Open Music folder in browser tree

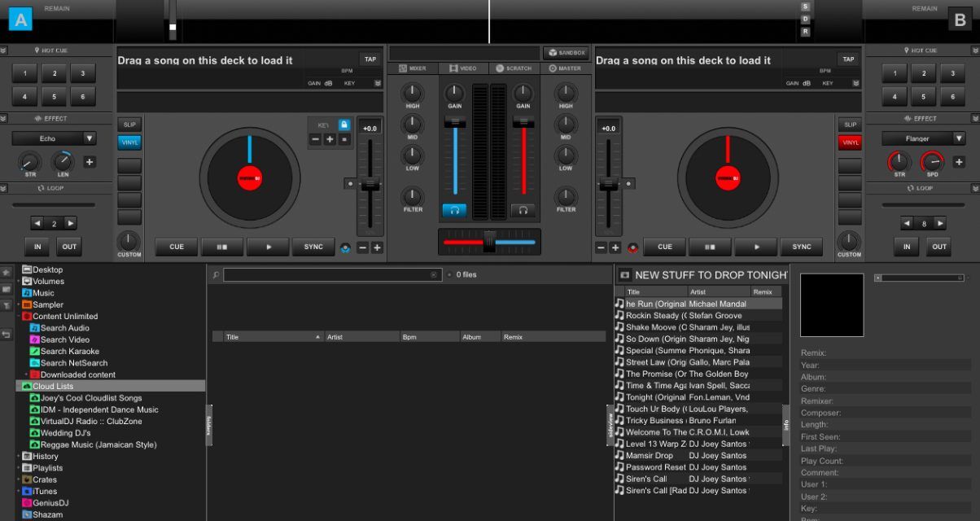(x=38, y=293)
